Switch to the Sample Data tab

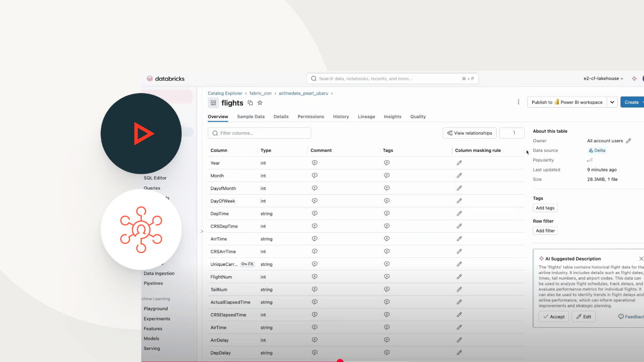tap(251, 117)
